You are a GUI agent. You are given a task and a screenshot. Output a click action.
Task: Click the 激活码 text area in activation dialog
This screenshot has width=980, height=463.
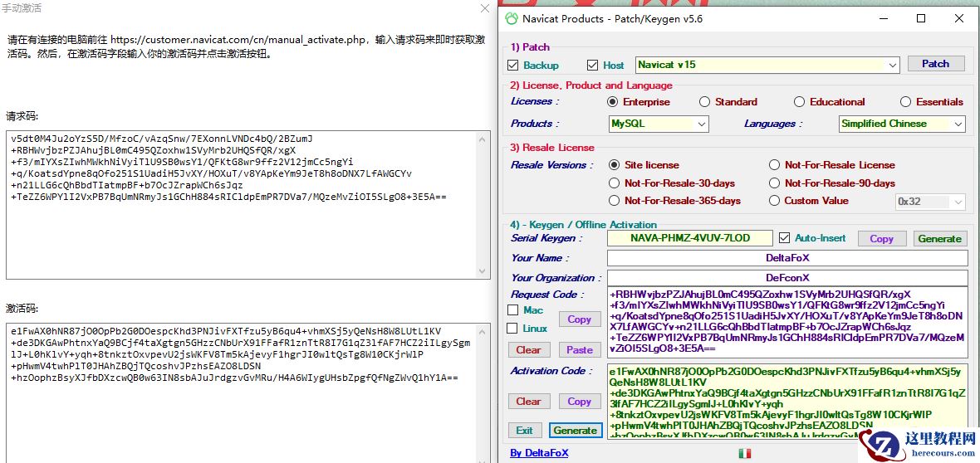click(248, 392)
